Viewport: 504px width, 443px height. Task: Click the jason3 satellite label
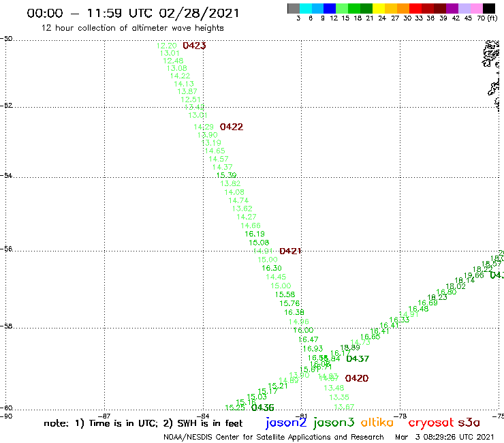(x=334, y=423)
